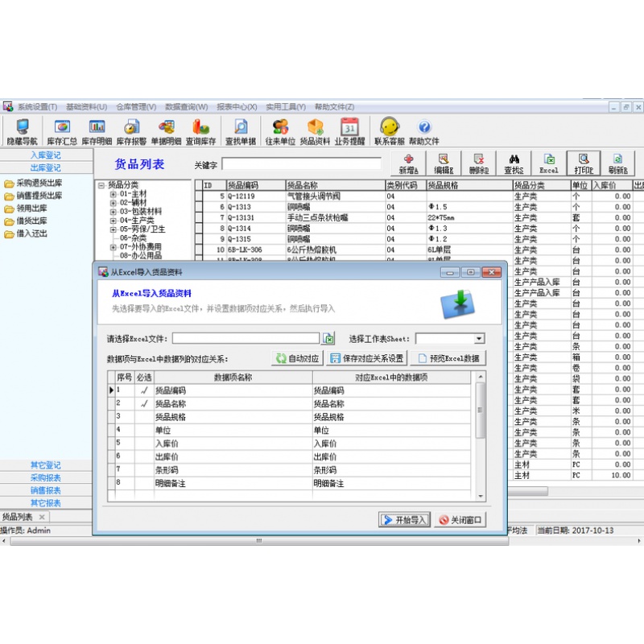Click the 关键字 search field
Image resolution: width=644 pixels, height=644 pixels.
pyautogui.click(x=301, y=164)
